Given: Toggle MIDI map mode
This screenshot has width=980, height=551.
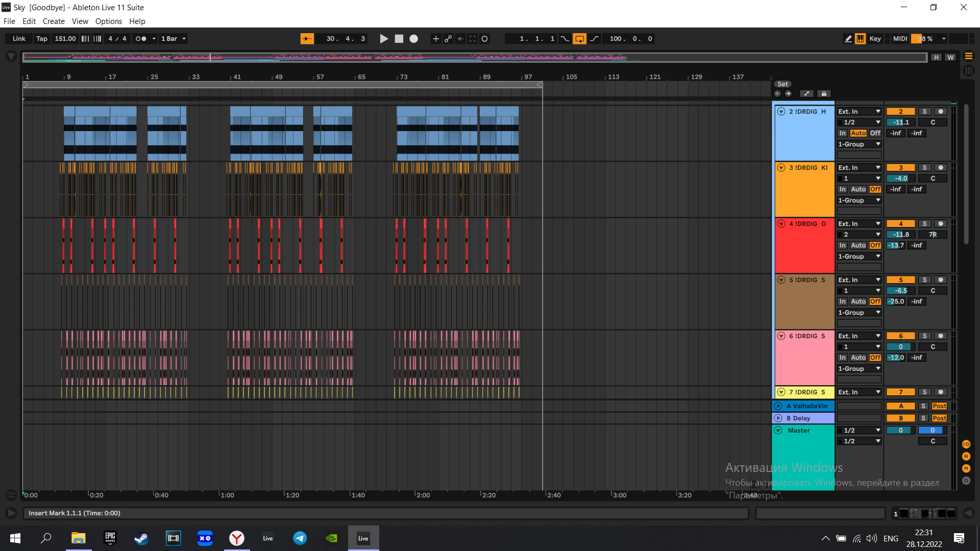Looking at the screenshot, I should 900,39.
